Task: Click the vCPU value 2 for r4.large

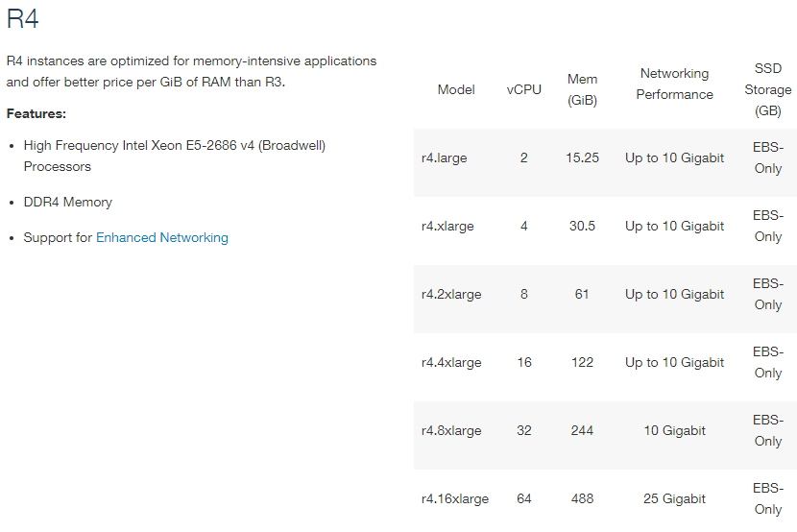Action: coord(523,158)
